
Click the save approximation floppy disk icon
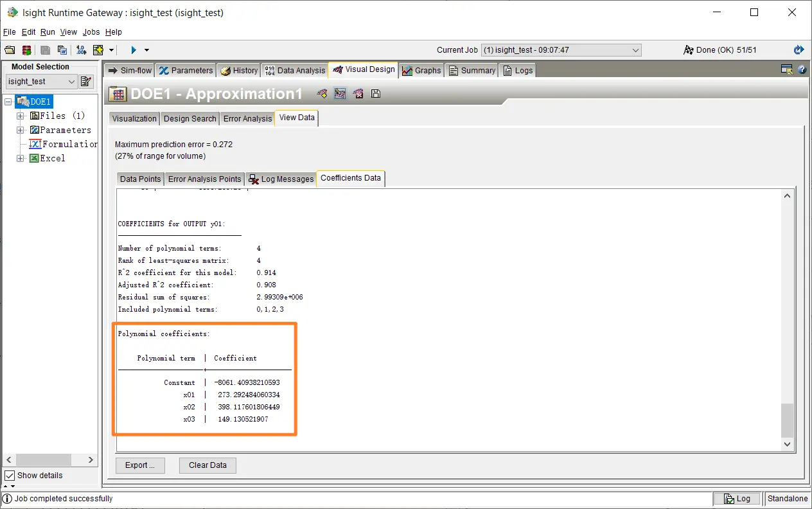click(x=376, y=94)
